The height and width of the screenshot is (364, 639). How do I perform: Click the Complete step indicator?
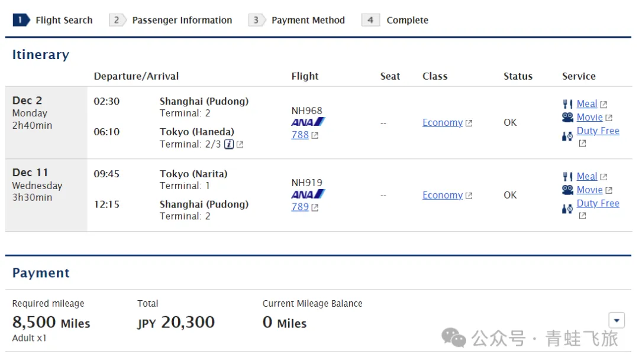tap(396, 20)
